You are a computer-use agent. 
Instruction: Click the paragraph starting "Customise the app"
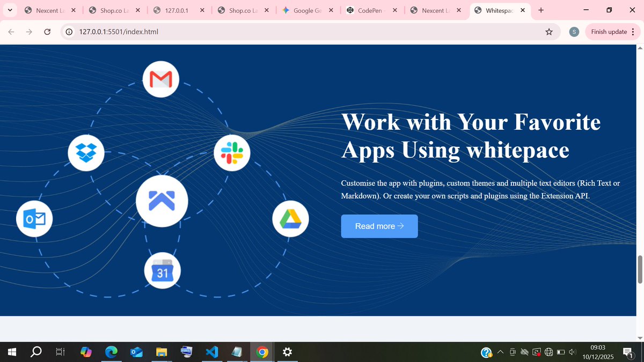click(480, 190)
